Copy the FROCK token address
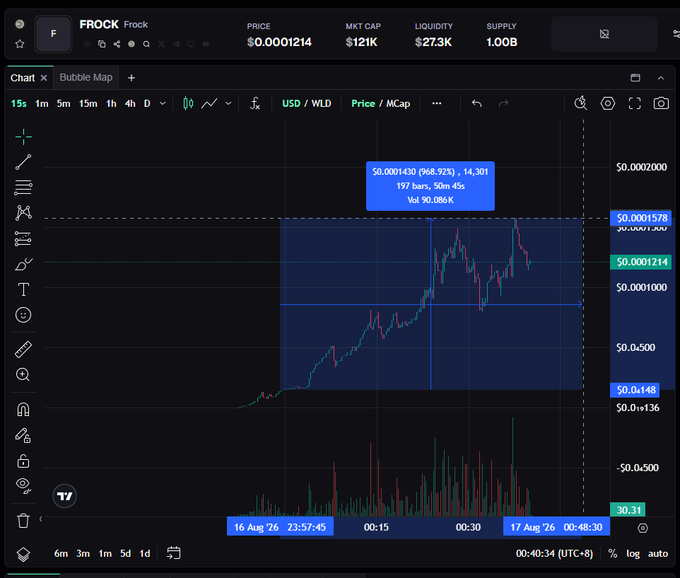 102,44
